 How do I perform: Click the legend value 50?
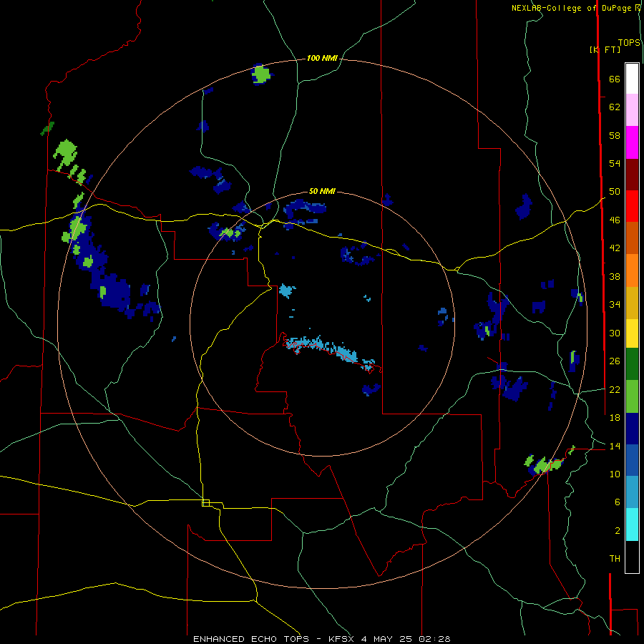(615, 192)
